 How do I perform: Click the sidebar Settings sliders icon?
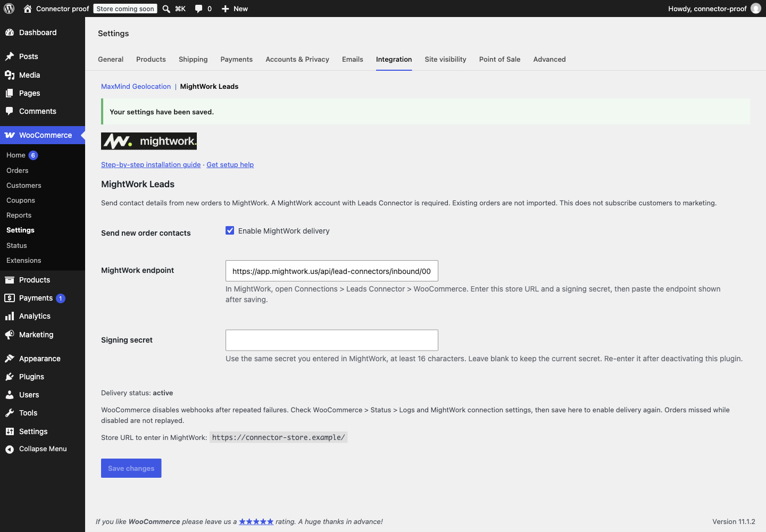(x=10, y=431)
